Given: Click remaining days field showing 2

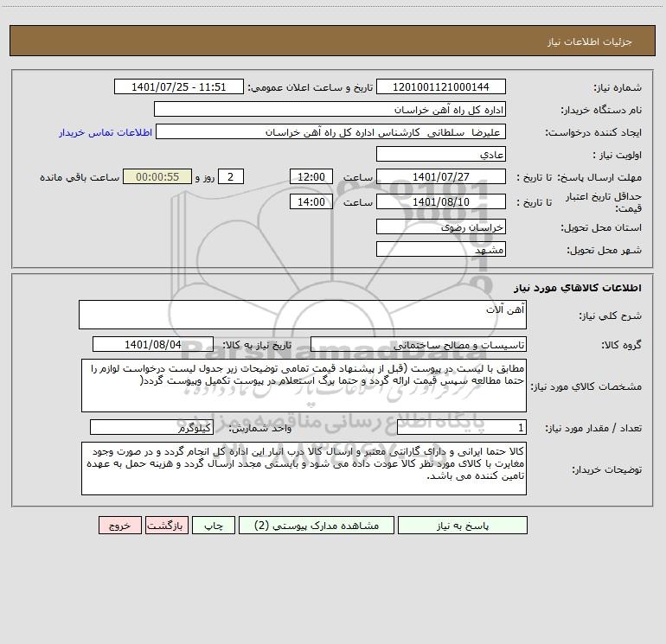Looking at the screenshot, I should [231, 176].
